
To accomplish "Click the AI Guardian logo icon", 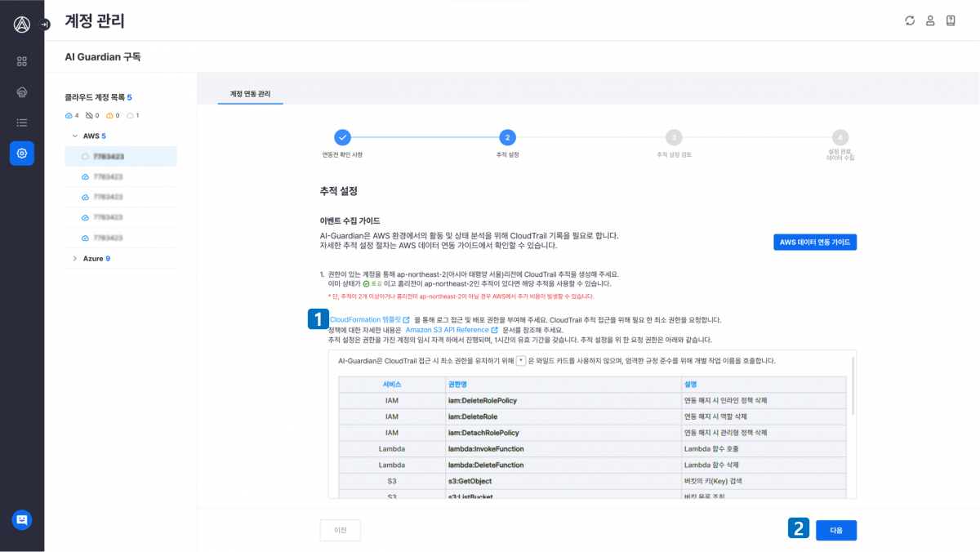I will pyautogui.click(x=22, y=24).
